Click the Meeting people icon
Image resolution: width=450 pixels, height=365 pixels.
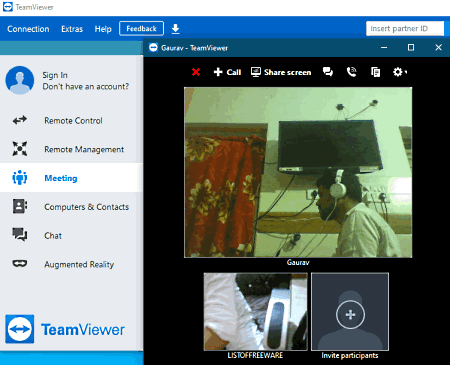point(20,177)
